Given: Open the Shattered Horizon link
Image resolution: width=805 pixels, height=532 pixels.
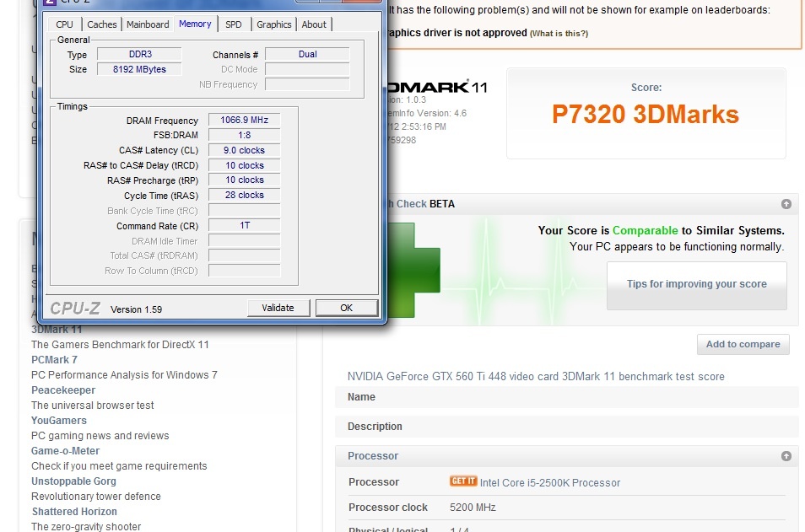Looking at the screenshot, I should pos(74,512).
